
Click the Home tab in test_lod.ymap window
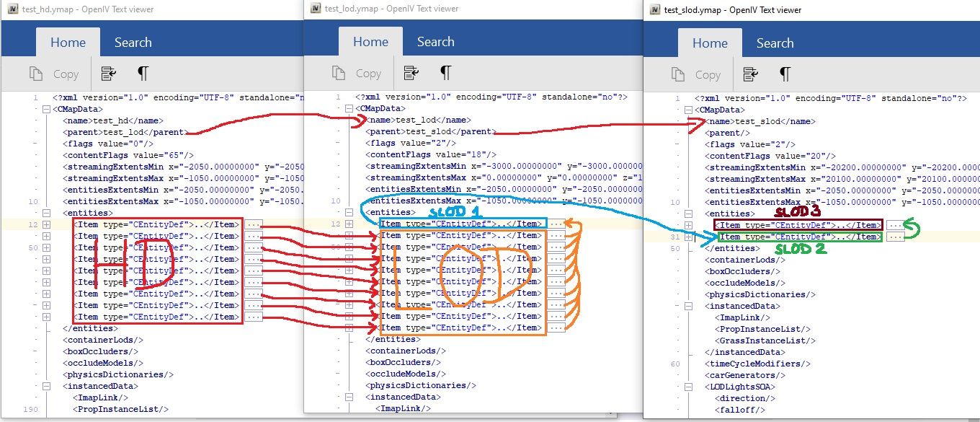pos(370,42)
